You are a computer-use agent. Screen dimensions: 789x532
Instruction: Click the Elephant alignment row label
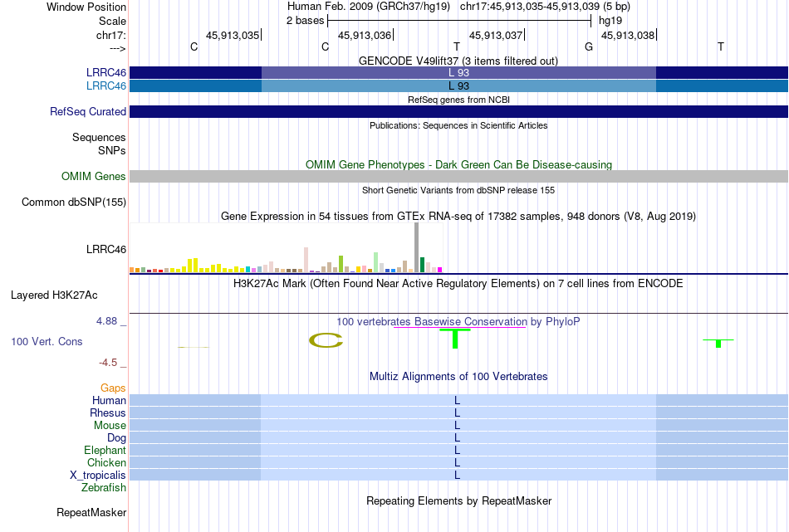coord(105,450)
